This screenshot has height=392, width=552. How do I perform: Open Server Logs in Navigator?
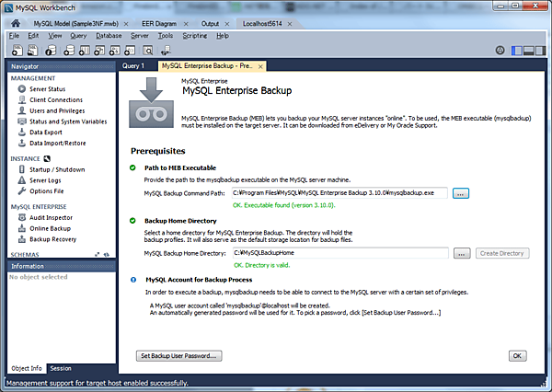click(x=45, y=180)
